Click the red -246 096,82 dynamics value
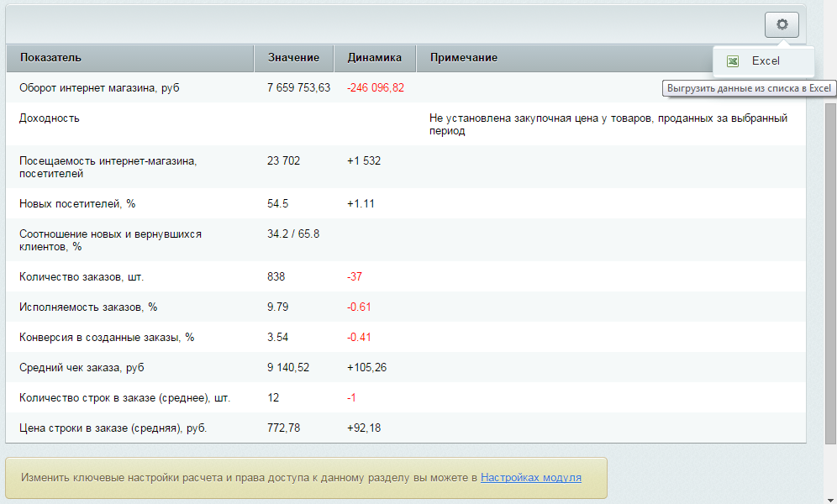This screenshot has height=504, width=837. (375, 87)
